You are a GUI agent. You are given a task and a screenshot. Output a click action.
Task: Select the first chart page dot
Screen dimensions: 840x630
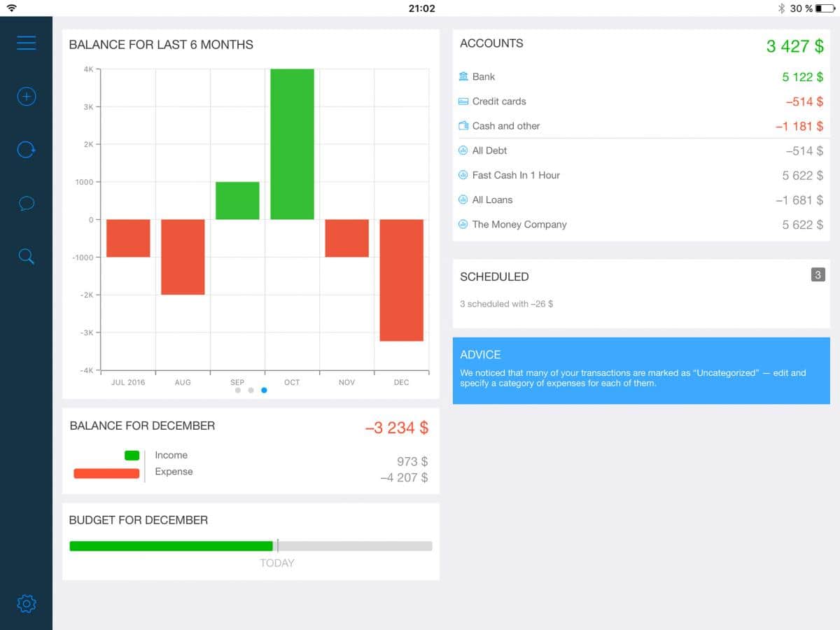coord(238,391)
